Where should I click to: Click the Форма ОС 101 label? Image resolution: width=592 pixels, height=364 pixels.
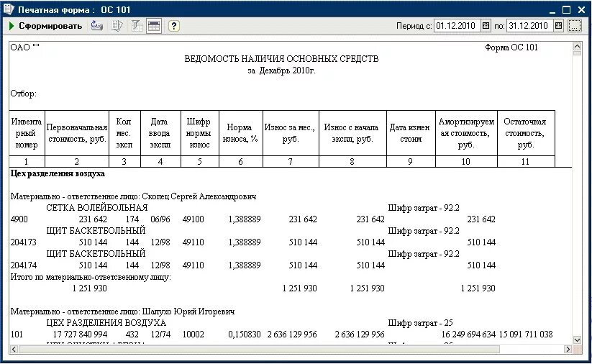pos(511,47)
